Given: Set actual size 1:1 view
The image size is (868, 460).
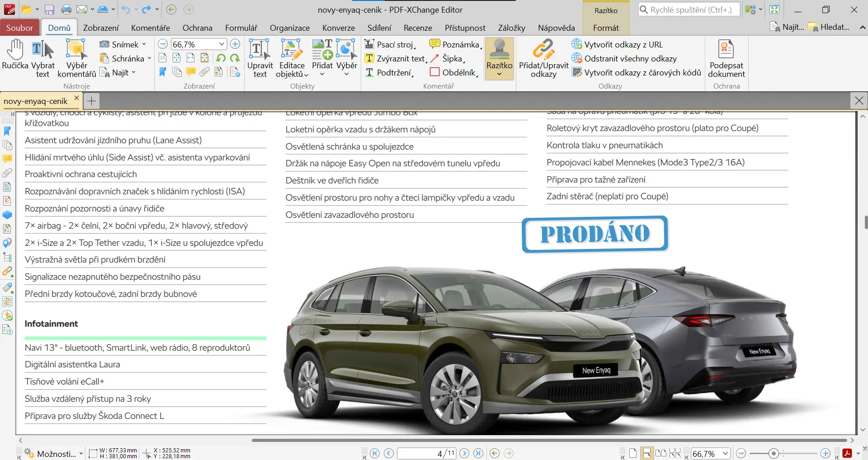Looking at the screenshot, I should pyautogui.click(x=163, y=58).
